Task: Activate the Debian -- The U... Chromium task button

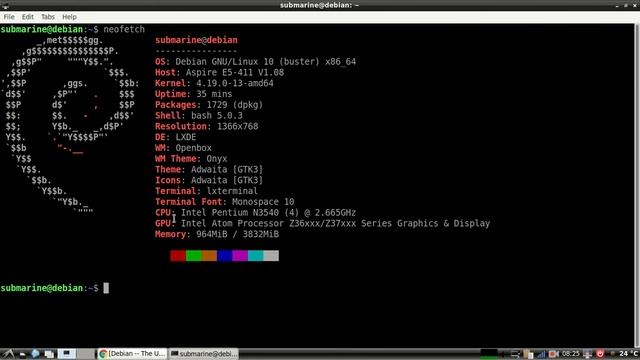Action: (x=132, y=353)
